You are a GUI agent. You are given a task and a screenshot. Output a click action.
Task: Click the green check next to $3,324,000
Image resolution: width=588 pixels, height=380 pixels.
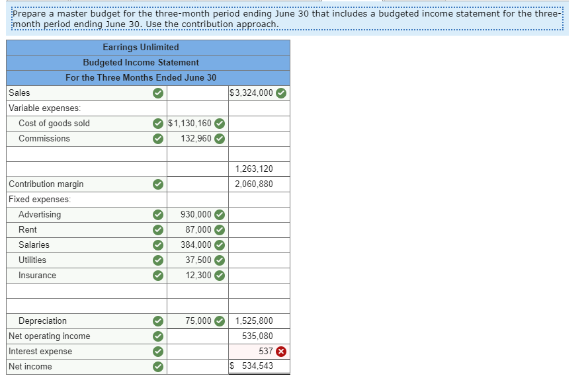[281, 93]
